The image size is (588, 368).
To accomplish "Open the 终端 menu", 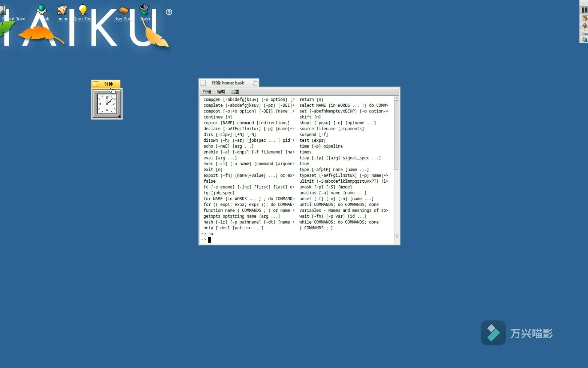I will tap(207, 92).
